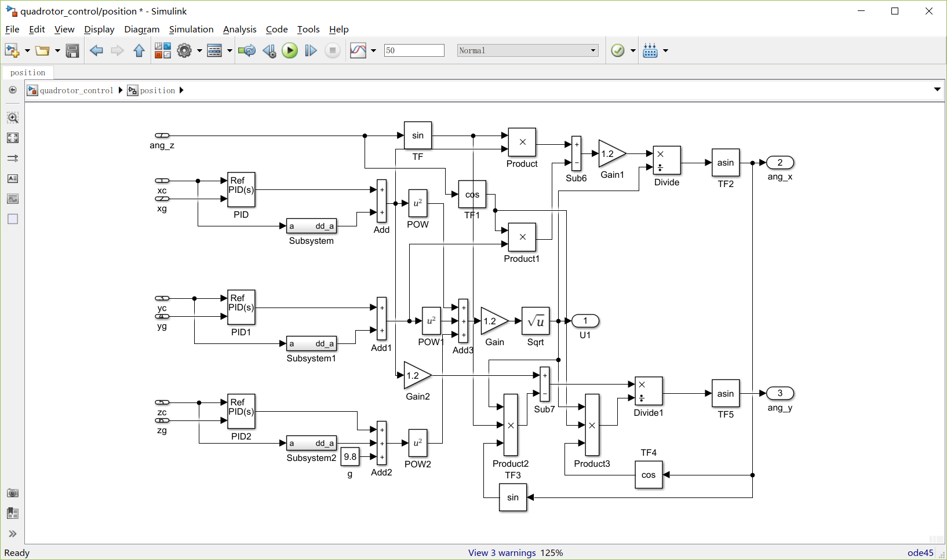Toggle the sample time display icon

13,158
